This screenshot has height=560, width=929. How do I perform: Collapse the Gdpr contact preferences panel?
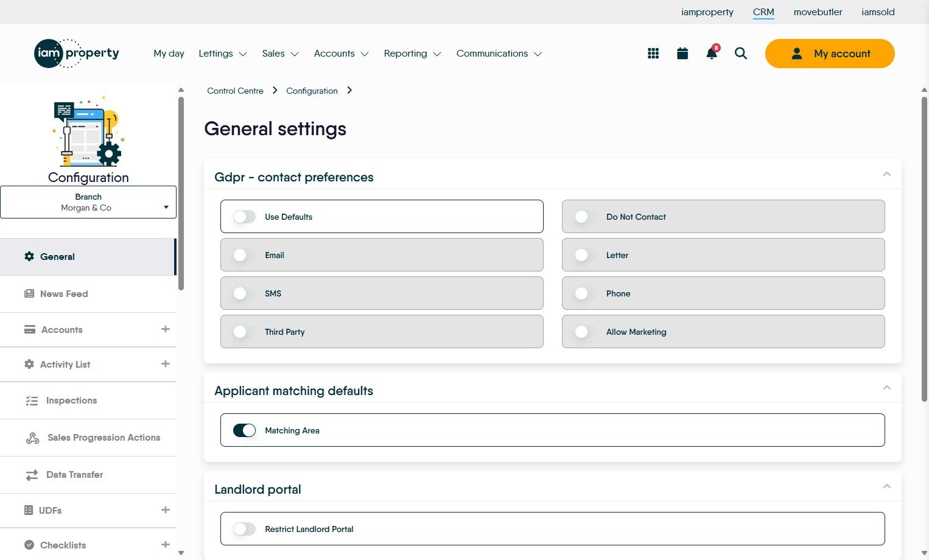[x=886, y=175]
